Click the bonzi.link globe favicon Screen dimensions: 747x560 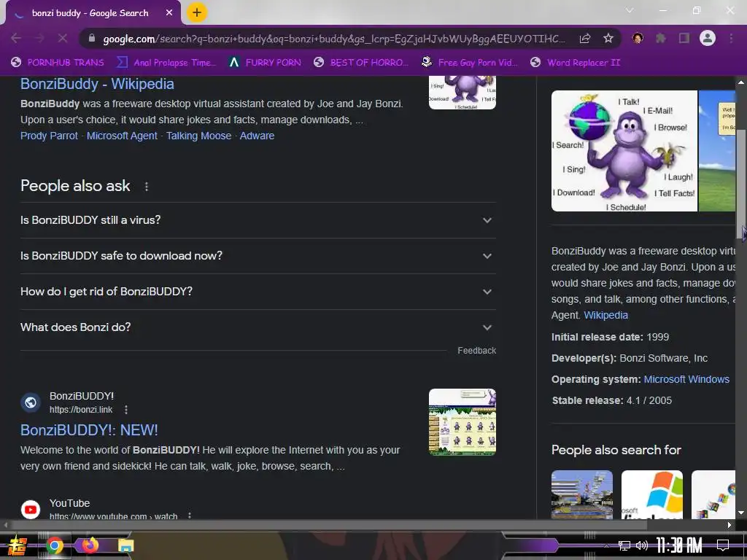coord(31,402)
